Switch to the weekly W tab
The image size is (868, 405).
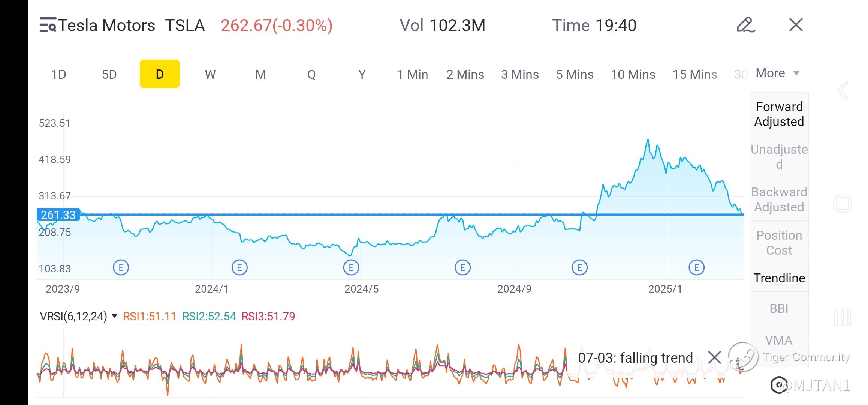pos(210,74)
